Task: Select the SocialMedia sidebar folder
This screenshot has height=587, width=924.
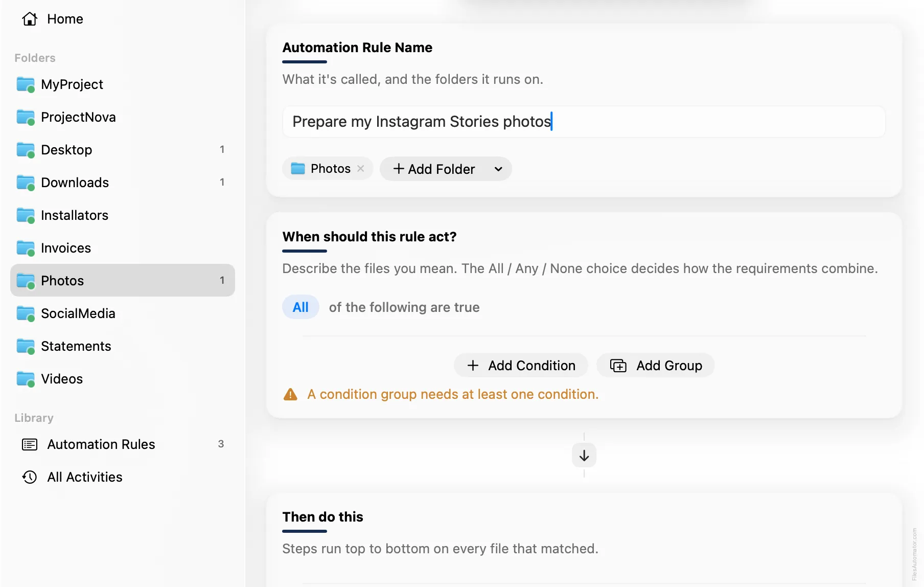Action: (123, 313)
